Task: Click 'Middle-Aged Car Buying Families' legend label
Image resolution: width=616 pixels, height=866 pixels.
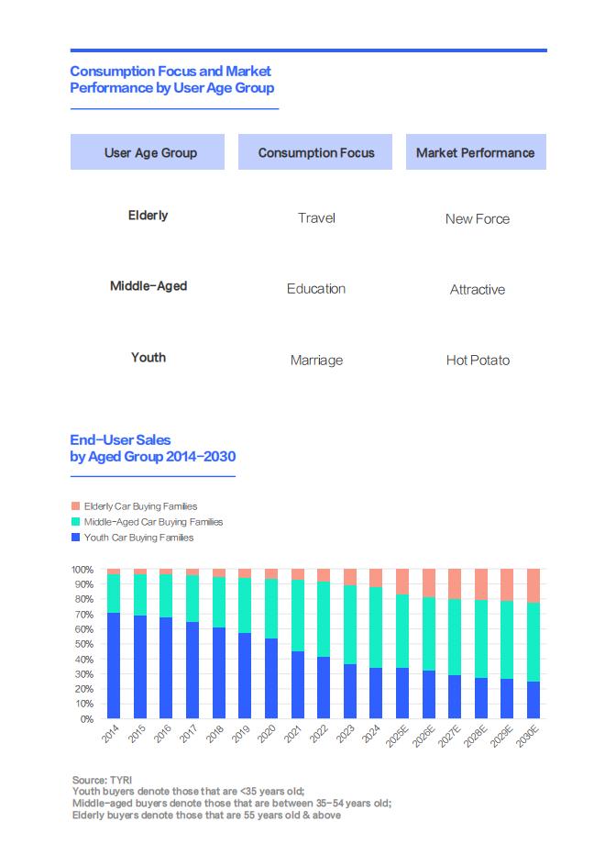Action: pyautogui.click(x=153, y=521)
